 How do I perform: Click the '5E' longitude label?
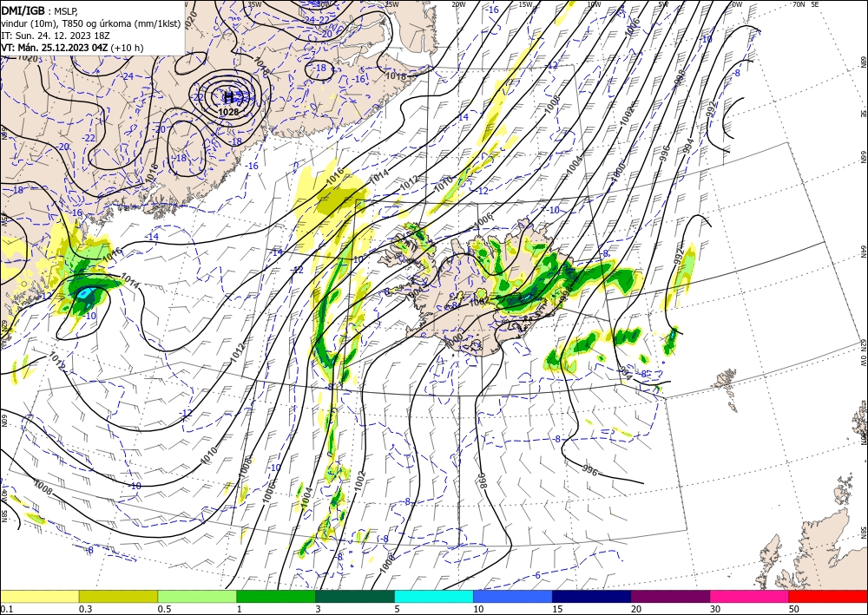(815, 3)
